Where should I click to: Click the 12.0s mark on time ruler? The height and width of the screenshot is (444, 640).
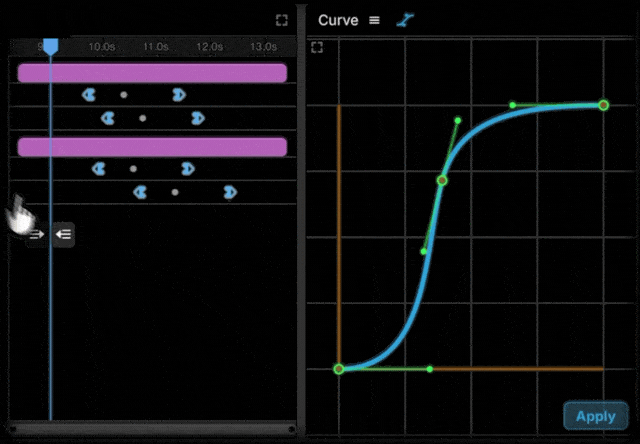[209, 47]
